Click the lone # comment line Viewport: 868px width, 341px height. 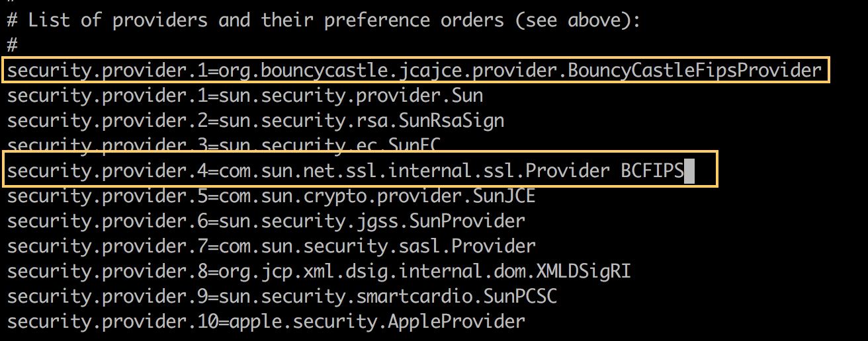pyautogui.click(x=12, y=45)
